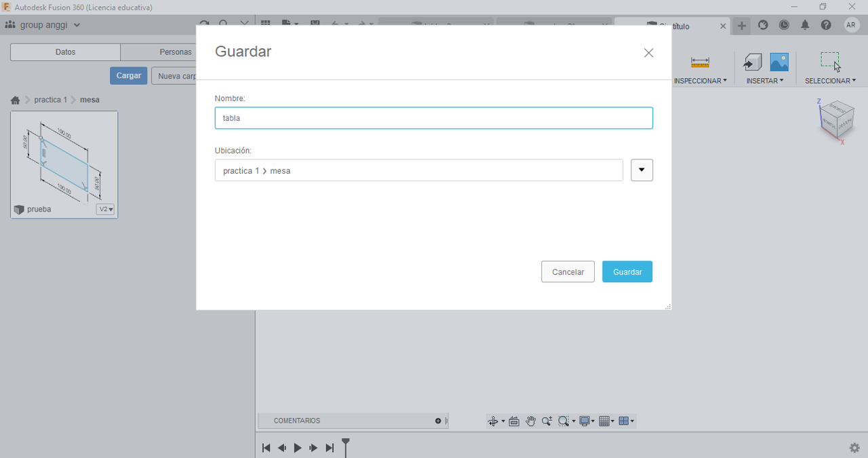Open the Orbit type dropdown arrow

[x=502, y=421]
